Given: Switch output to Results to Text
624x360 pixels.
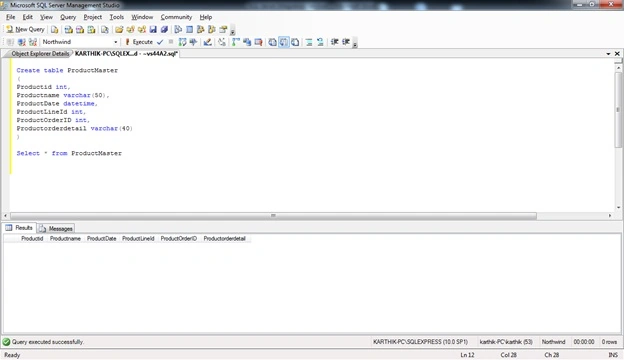Looking at the screenshot, I should [x=272, y=42].
